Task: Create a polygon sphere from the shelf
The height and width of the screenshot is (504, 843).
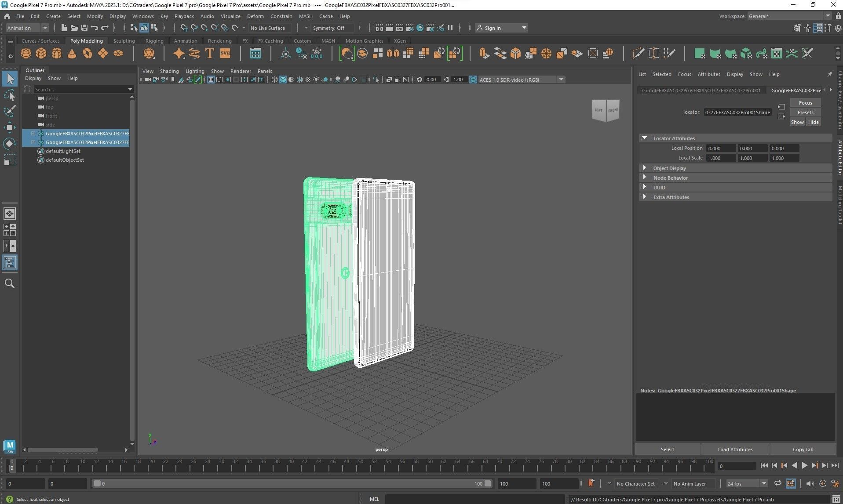Action: (x=26, y=54)
